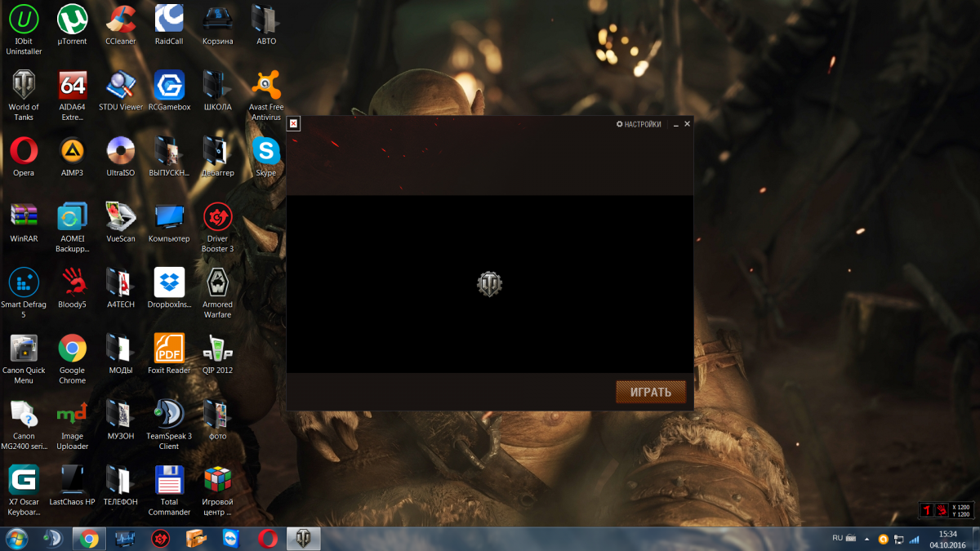Select the Canon Quick Menu icon

24,360
